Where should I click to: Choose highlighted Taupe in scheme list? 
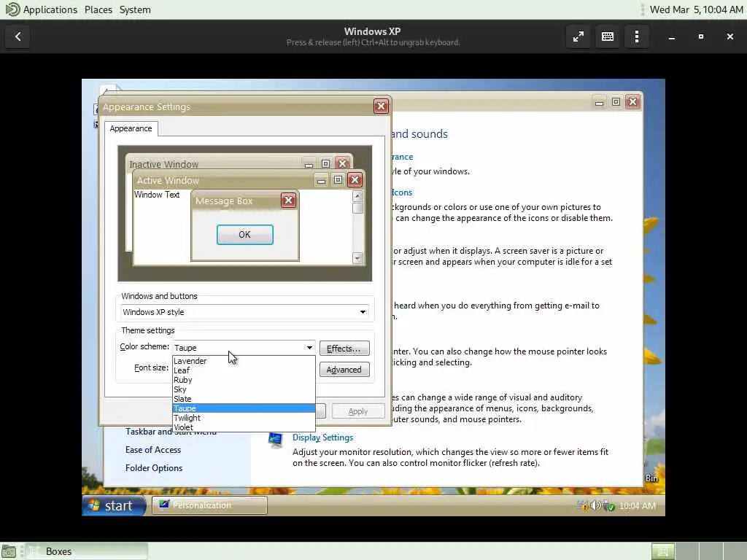[244, 408]
